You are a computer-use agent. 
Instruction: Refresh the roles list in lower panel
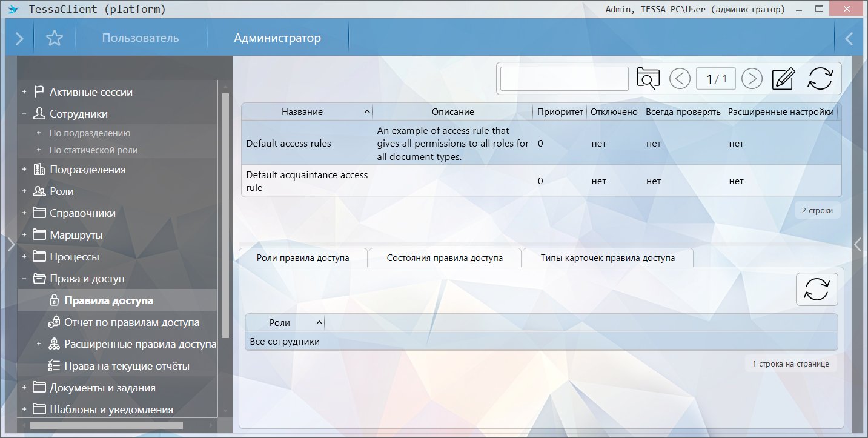pos(816,290)
